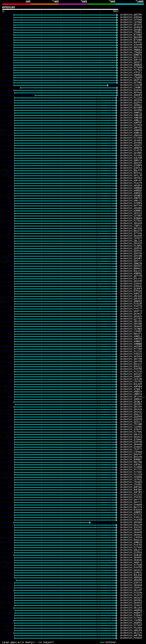Select the UniRef100_P04778 label
The image size is (146, 644).
click(131, 306)
